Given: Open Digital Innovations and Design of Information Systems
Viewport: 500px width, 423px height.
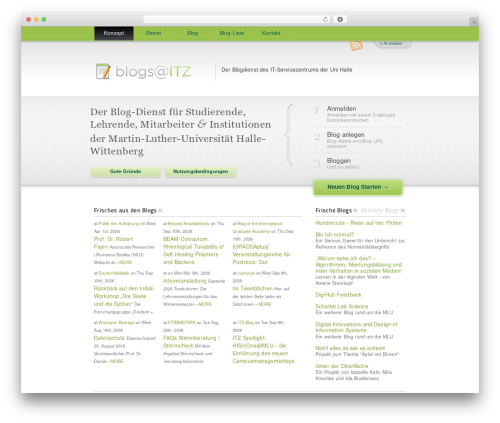Looking at the screenshot, I should pyautogui.click(x=356, y=327).
